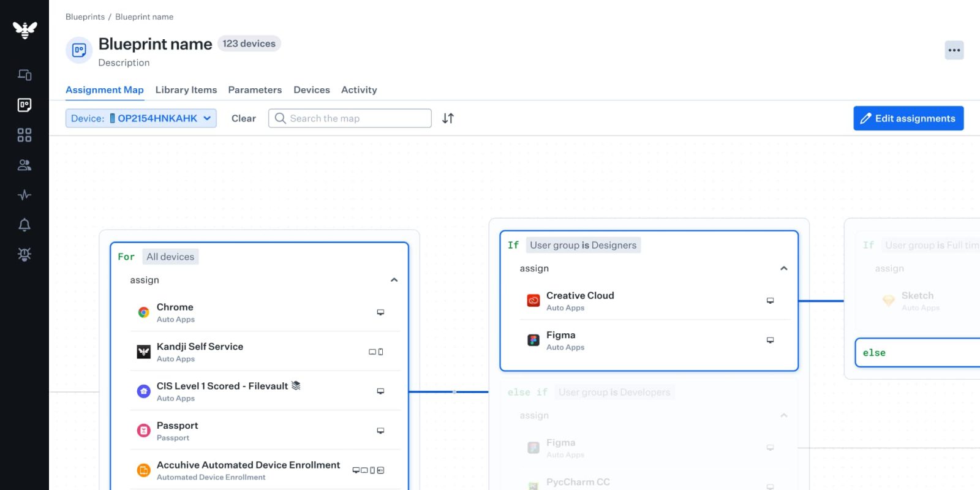Open Activity pulse icon in sidebar
Screen dimensions: 980x490
point(24,195)
